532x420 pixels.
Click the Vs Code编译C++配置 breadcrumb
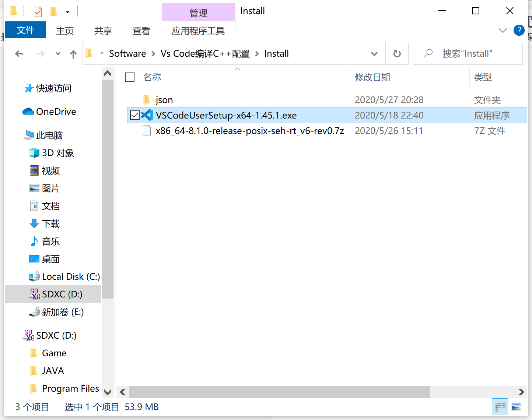[x=205, y=53]
